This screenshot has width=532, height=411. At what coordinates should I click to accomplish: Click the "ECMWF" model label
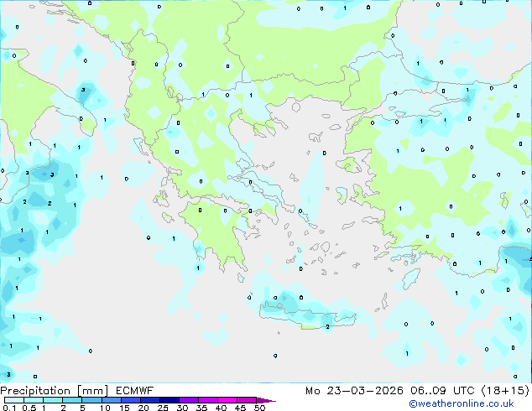135,391
